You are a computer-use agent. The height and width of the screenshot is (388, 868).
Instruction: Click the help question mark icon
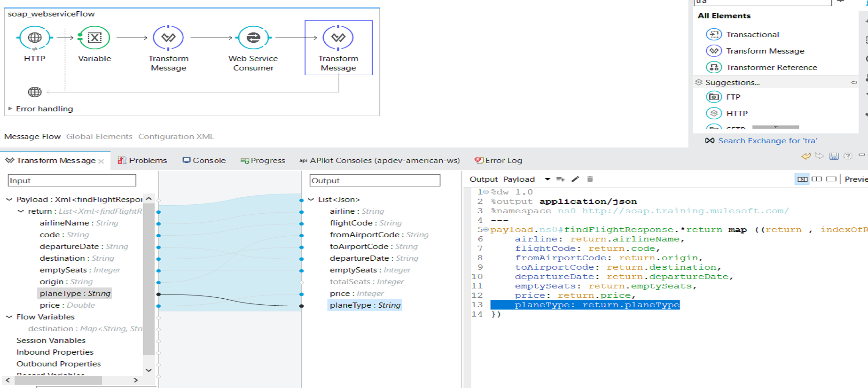pos(848,156)
